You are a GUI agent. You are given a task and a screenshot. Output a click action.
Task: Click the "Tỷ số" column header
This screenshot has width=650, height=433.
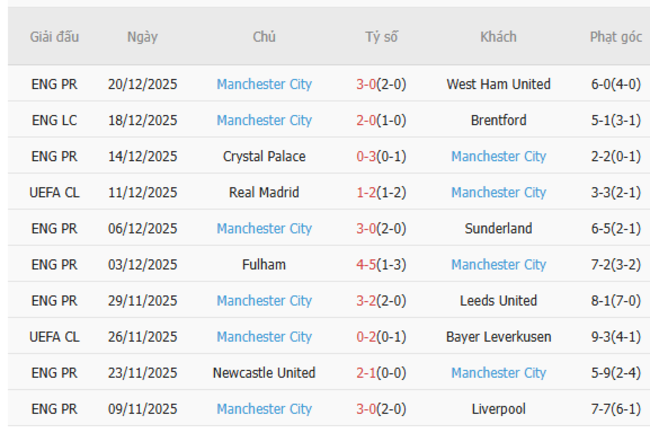381,37
